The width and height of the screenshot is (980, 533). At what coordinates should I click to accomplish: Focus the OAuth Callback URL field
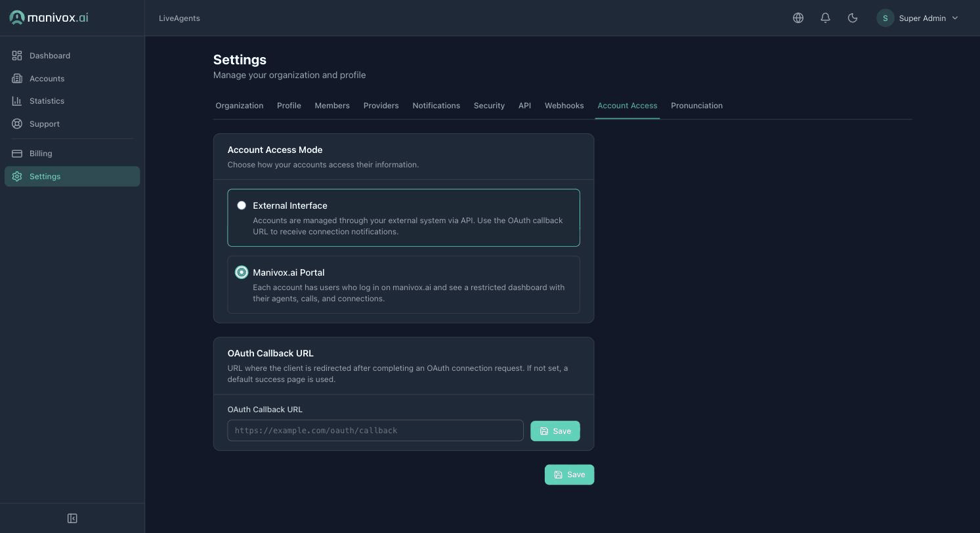pyautogui.click(x=375, y=431)
